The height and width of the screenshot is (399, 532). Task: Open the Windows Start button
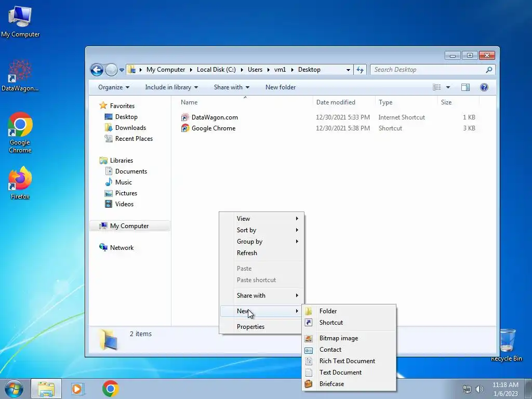coord(14,389)
